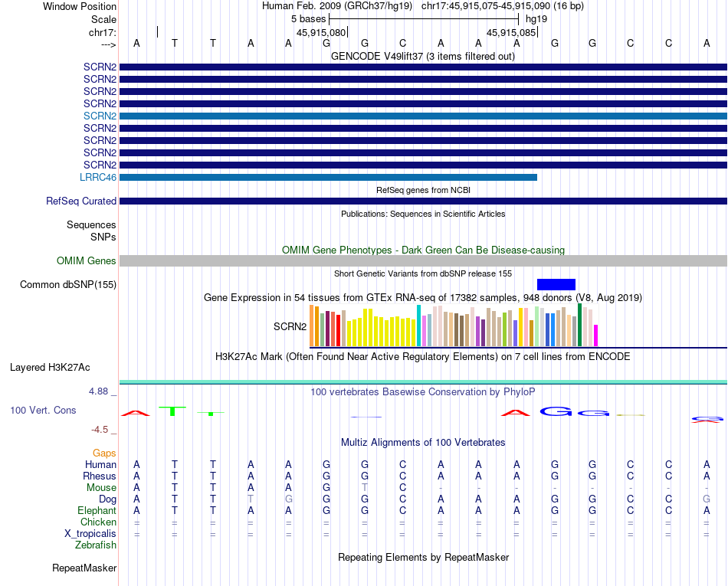728x586 pixels.
Task: Click the 4.88 PhyloP upper limit value
Action: click(x=98, y=391)
